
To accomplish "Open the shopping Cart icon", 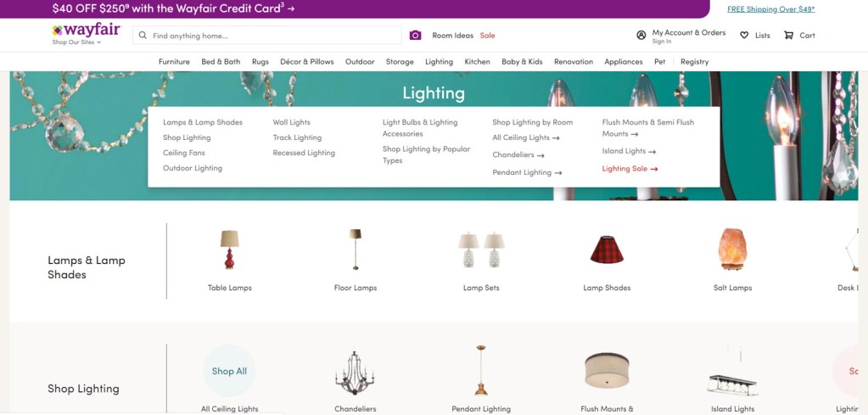I will pyautogui.click(x=789, y=36).
